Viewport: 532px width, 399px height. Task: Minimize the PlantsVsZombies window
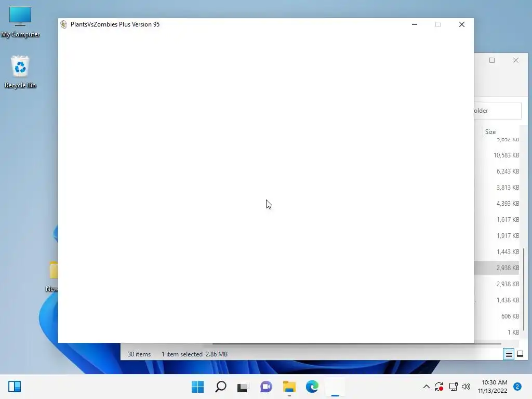click(x=415, y=24)
